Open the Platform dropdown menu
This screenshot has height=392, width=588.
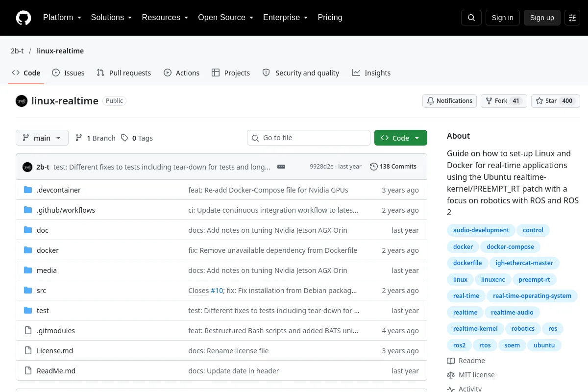(62, 18)
